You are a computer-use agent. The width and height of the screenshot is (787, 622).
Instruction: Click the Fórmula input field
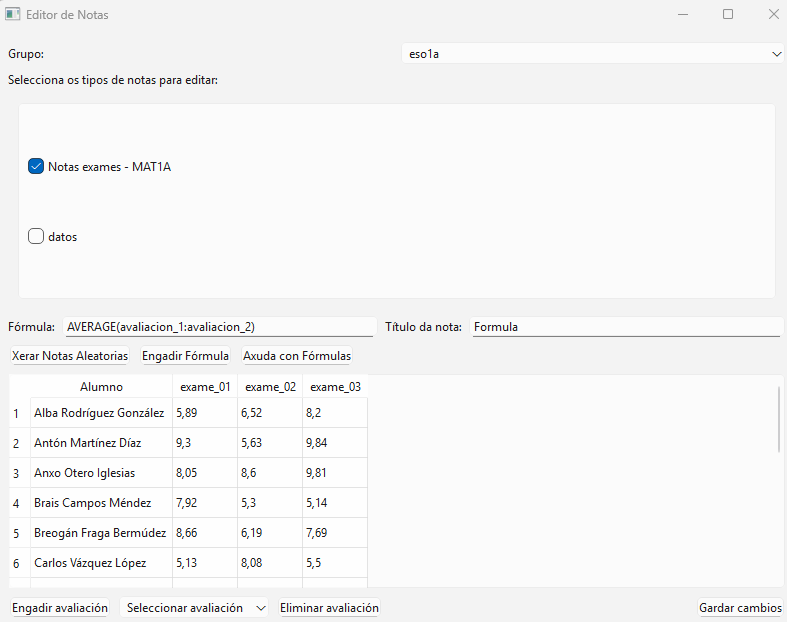tap(218, 327)
